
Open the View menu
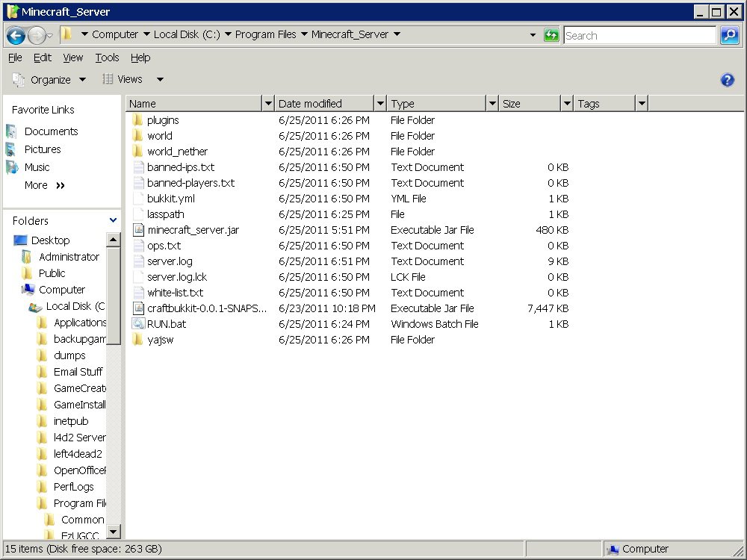[72, 57]
